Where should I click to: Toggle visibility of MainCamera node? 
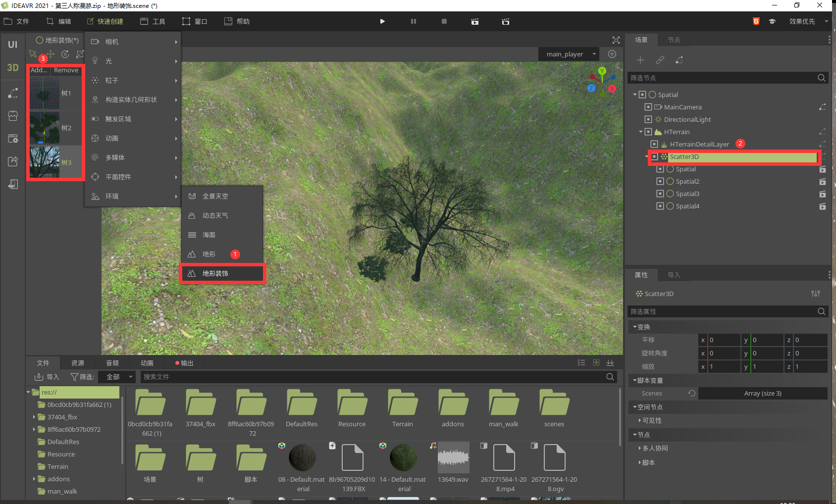point(648,107)
